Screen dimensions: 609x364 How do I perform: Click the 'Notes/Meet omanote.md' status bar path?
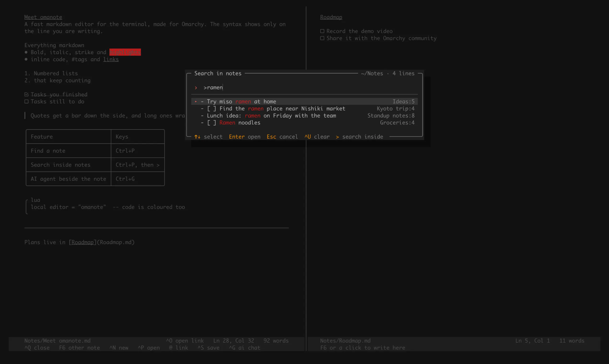58,341
